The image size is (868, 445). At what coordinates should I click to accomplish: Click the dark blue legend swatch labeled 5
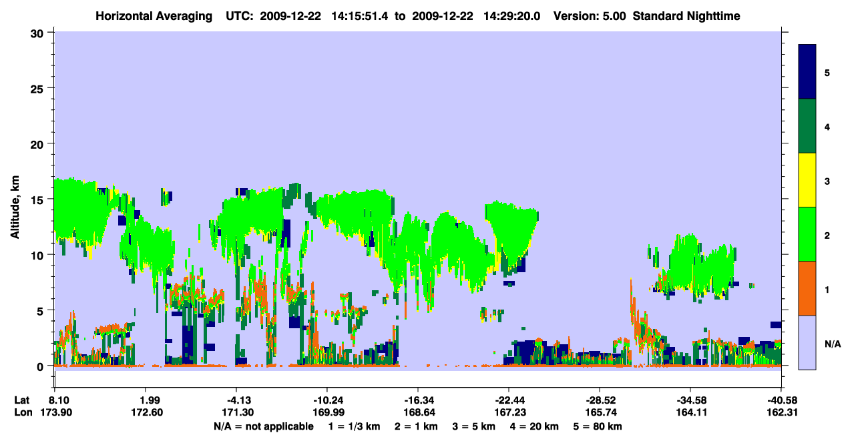point(807,72)
